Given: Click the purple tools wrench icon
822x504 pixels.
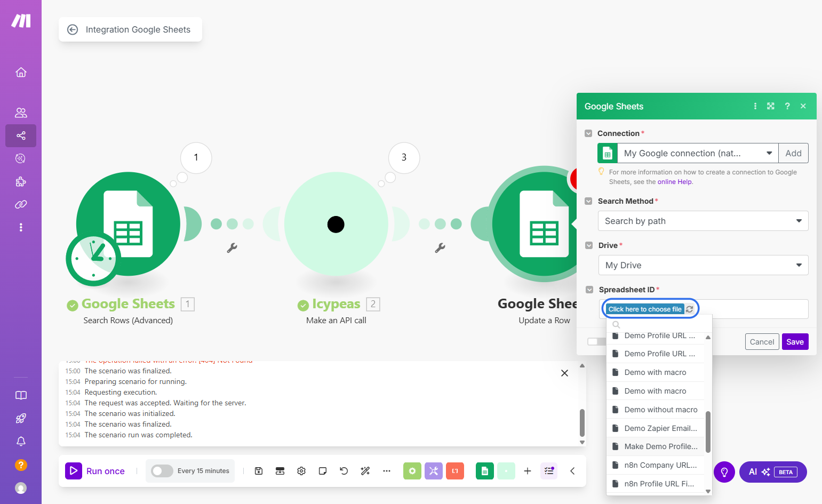Looking at the screenshot, I should [434, 471].
